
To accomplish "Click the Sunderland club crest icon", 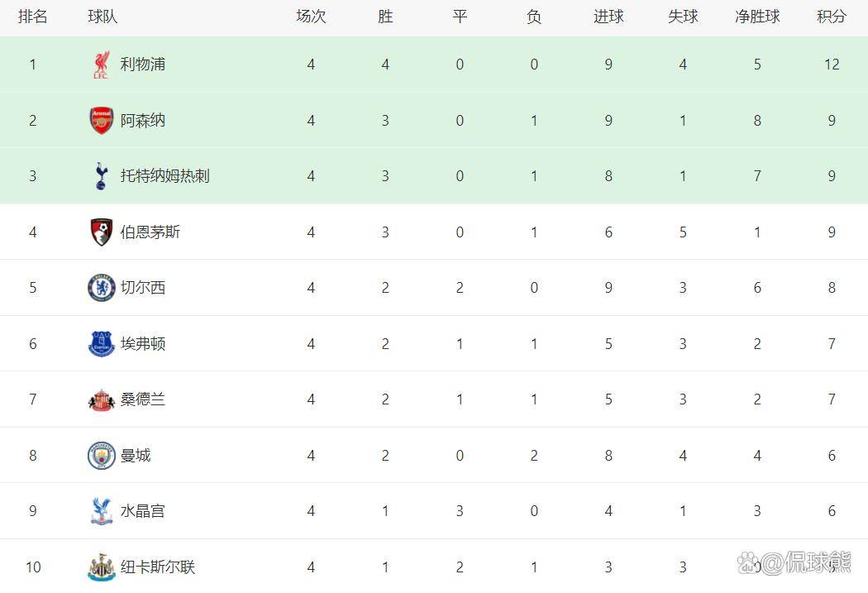I will point(101,400).
